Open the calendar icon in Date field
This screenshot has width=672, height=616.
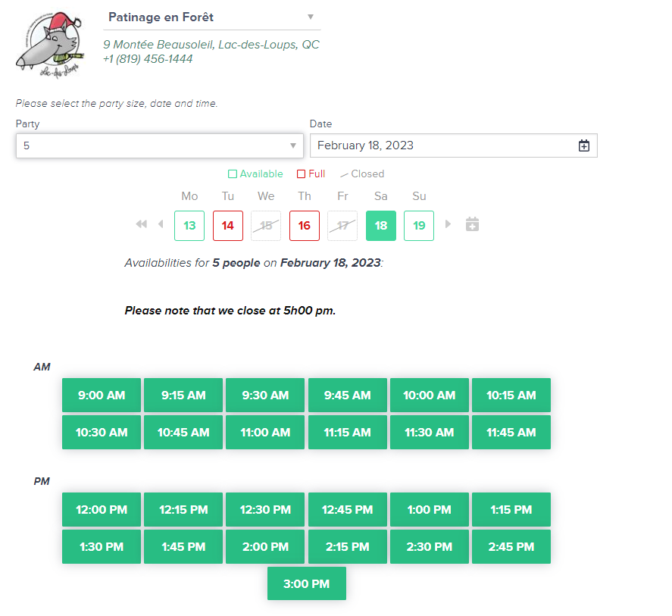[x=583, y=145]
